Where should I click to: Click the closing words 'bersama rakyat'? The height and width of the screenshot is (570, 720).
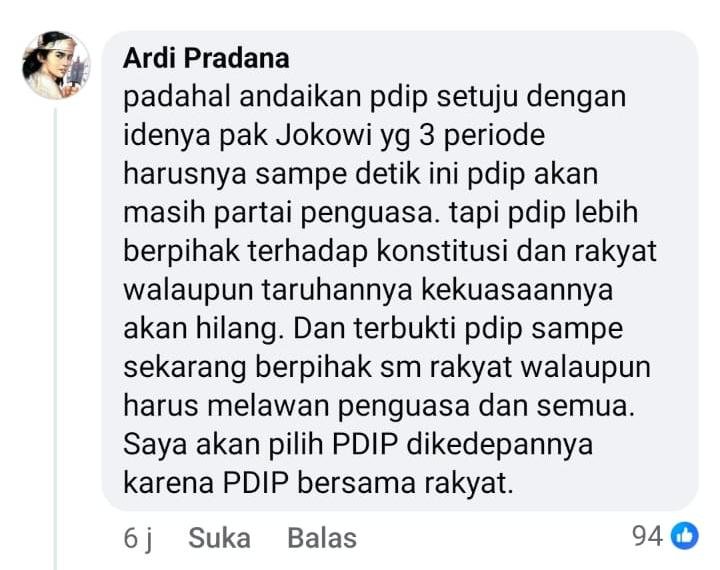[x=405, y=483]
